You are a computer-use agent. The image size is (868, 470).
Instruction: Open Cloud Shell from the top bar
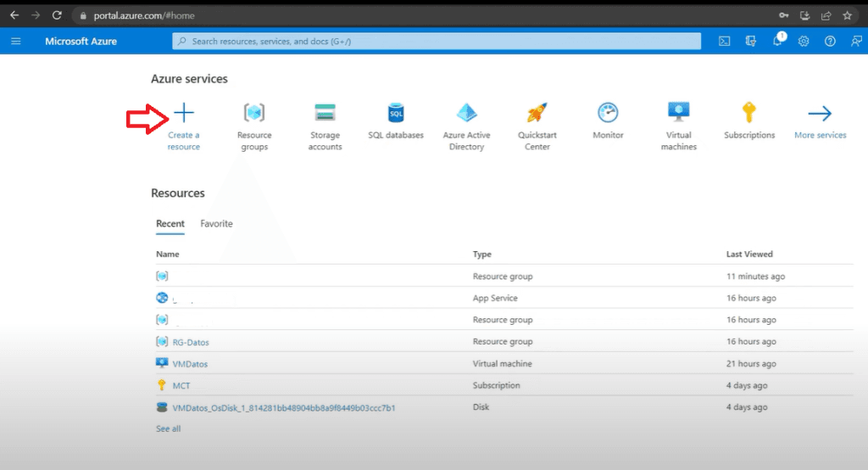tap(724, 41)
